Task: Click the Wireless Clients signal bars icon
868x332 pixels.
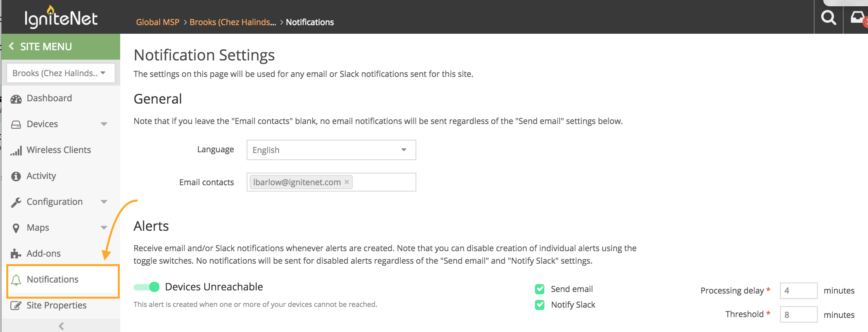Action: click(16, 150)
